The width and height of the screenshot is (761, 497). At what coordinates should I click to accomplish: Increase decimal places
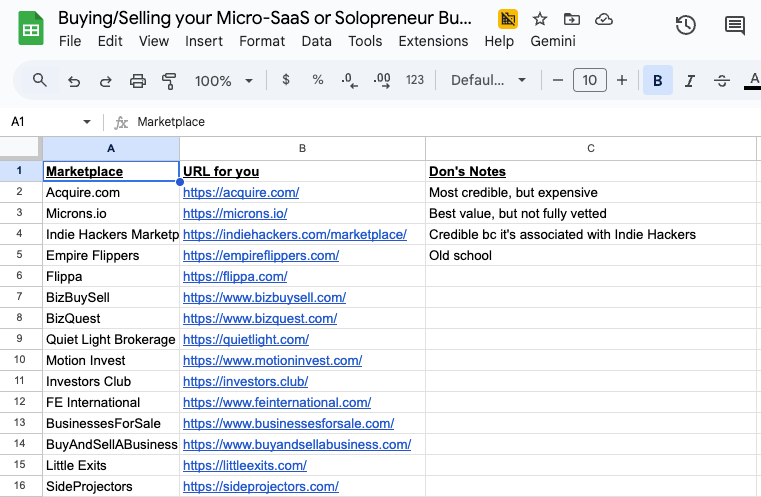pos(382,80)
